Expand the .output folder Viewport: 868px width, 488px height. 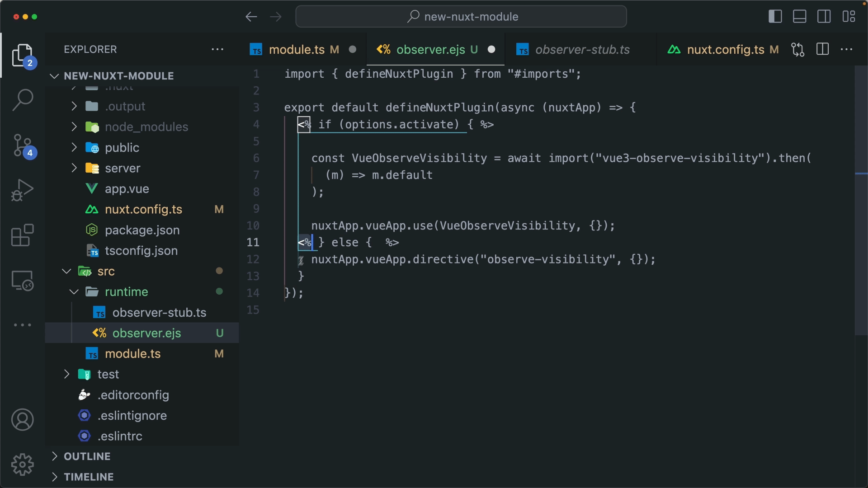142,106
